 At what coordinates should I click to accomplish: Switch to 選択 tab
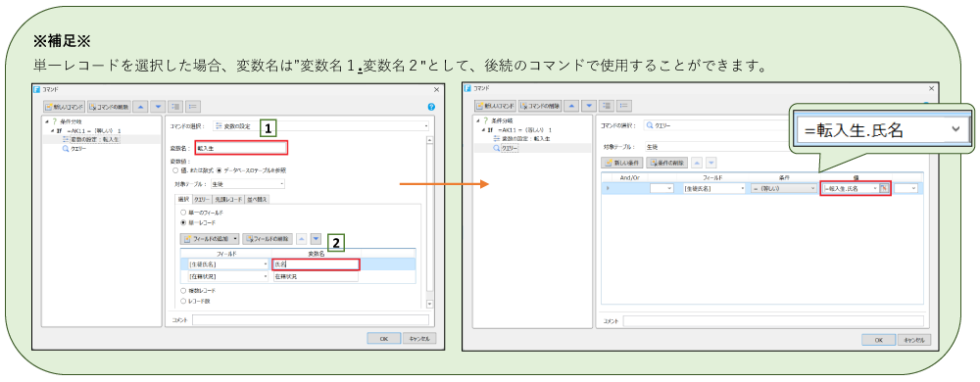(183, 199)
